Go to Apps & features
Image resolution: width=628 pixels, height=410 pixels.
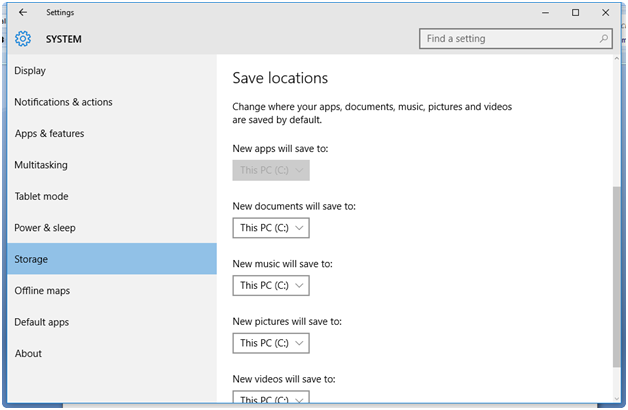tap(49, 134)
